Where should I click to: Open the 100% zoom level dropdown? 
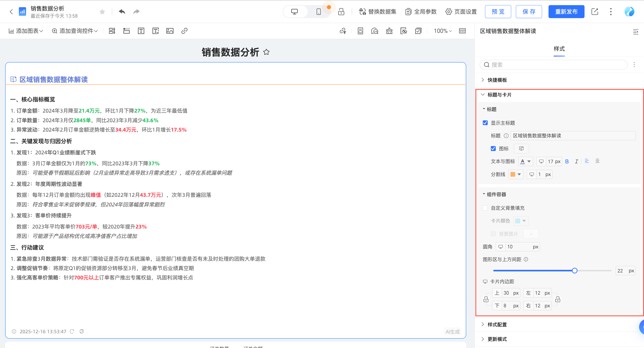(x=443, y=31)
